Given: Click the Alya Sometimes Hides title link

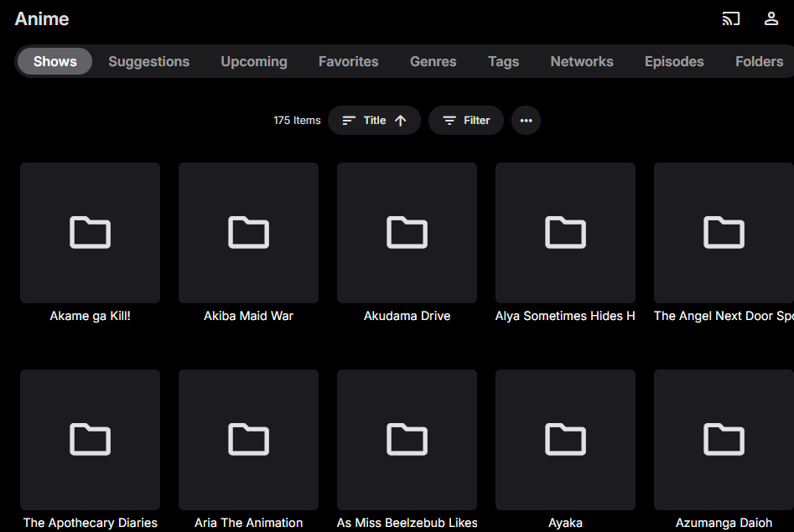Looking at the screenshot, I should coord(565,316).
